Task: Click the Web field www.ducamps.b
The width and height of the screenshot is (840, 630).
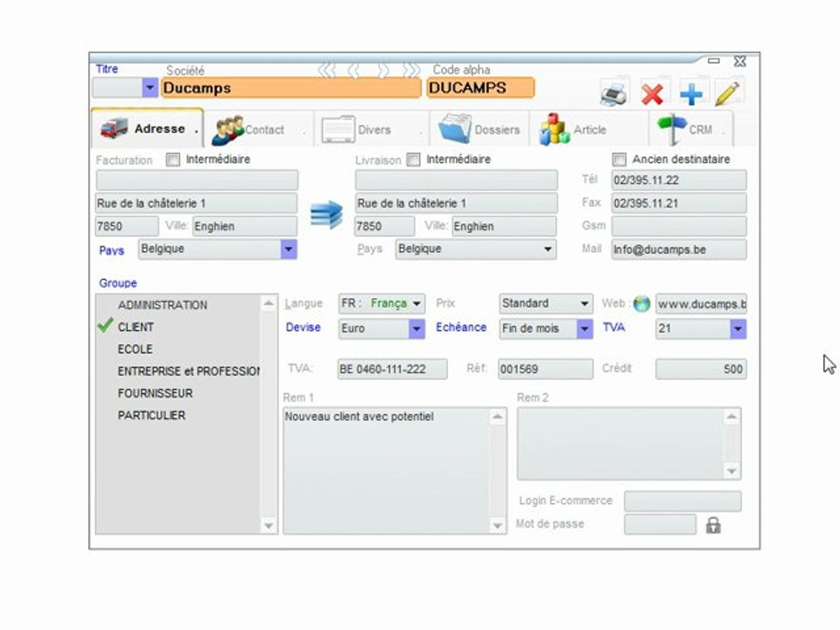Action: click(x=701, y=304)
